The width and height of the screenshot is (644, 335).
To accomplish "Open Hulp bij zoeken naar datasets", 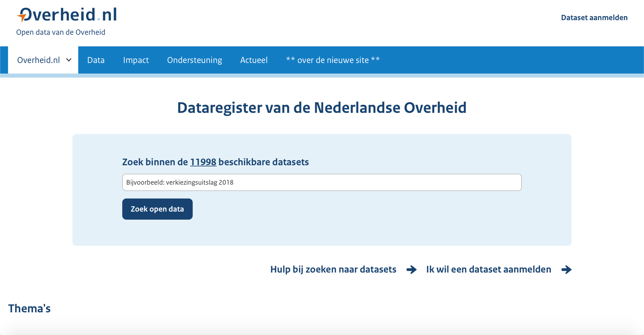I will tap(333, 269).
